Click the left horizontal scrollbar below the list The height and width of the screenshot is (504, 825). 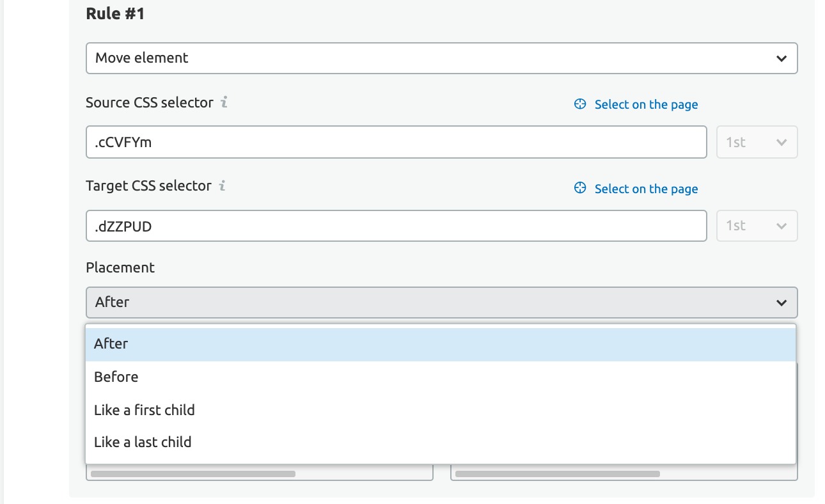click(193, 474)
